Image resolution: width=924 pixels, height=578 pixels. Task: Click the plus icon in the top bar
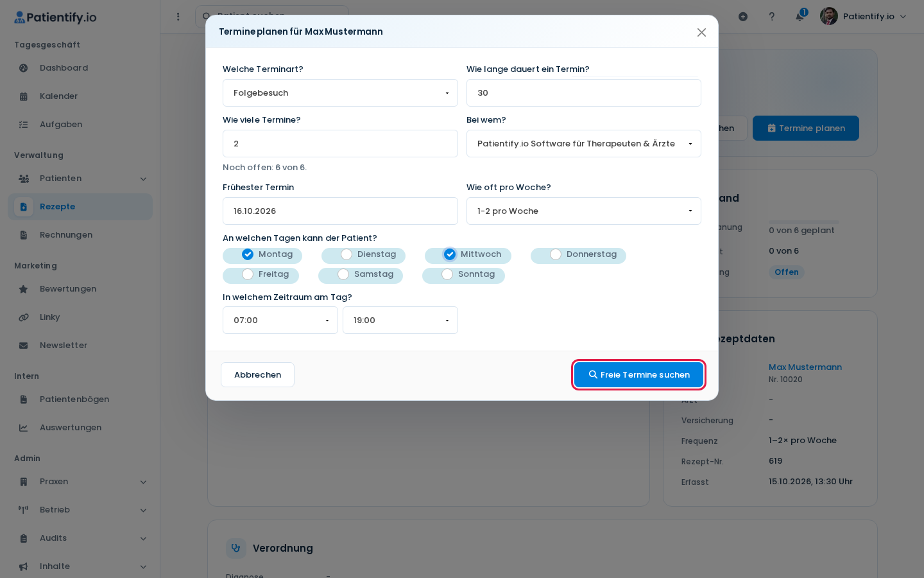pos(743,17)
